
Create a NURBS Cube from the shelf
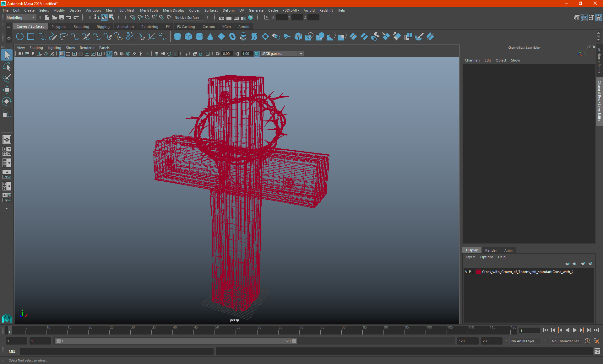click(x=188, y=37)
